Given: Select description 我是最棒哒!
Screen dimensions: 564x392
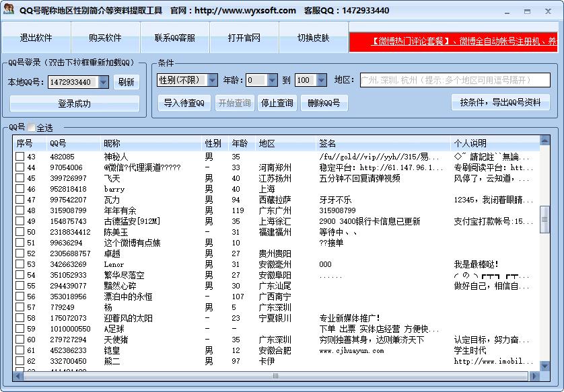Looking at the screenshot, I should click(x=477, y=264).
